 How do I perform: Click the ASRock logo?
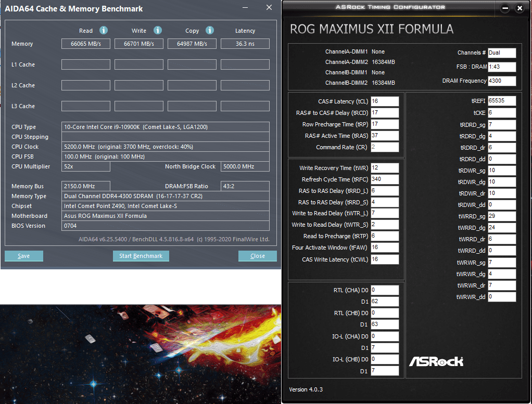point(436,360)
